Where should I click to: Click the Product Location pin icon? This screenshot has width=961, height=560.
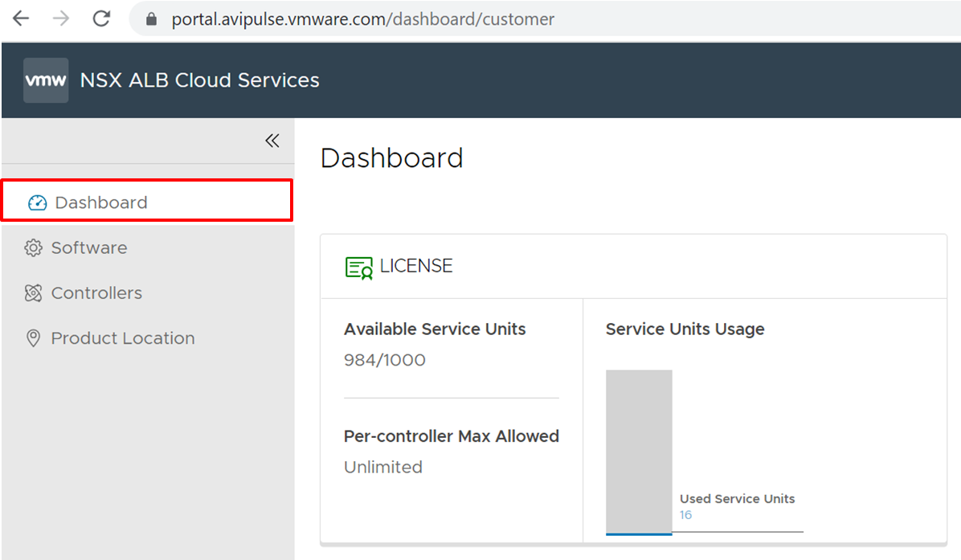pos(33,338)
